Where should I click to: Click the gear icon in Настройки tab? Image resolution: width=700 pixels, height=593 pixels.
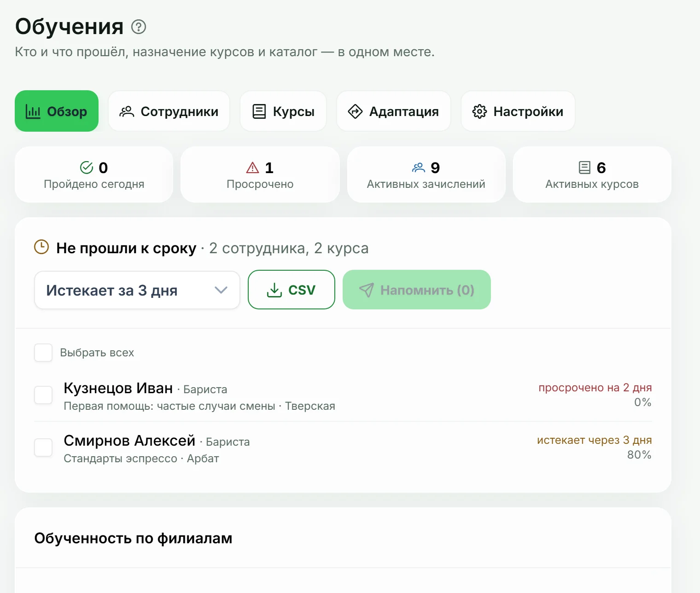coord(479,111)
